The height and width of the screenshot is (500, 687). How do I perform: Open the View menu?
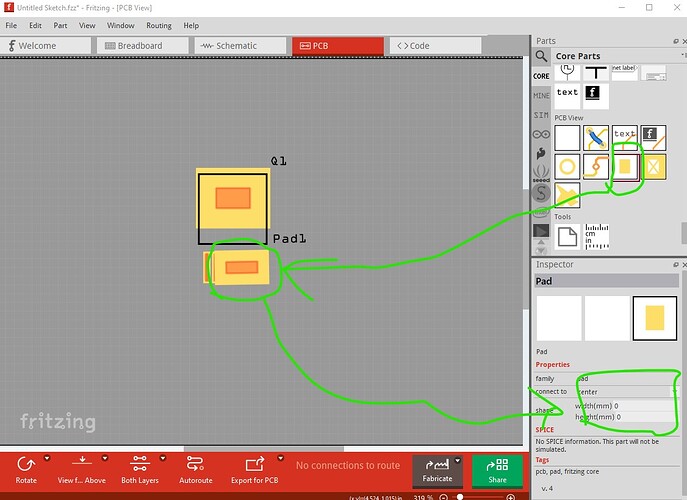[87, 25]
